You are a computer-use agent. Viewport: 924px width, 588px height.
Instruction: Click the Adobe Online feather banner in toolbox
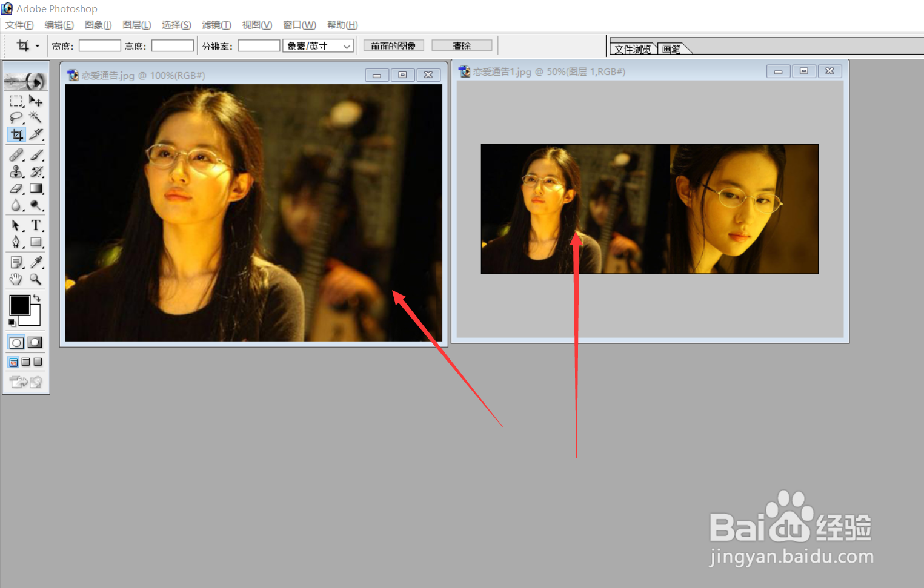(x=26, y=80)
